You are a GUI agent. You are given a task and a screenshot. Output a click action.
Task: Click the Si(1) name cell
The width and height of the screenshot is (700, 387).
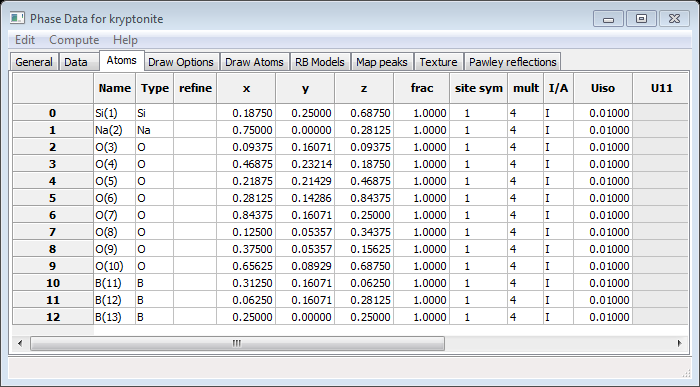click(115, 113)
